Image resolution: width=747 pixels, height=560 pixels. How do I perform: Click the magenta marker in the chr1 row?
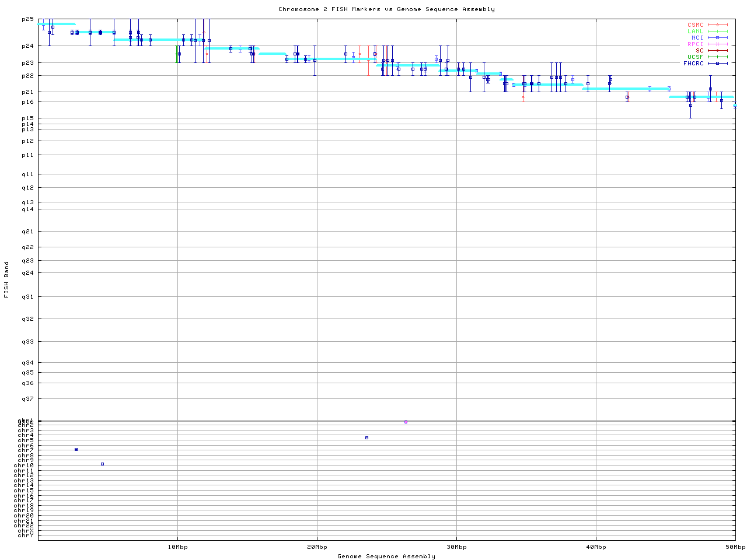coord(406,422)
